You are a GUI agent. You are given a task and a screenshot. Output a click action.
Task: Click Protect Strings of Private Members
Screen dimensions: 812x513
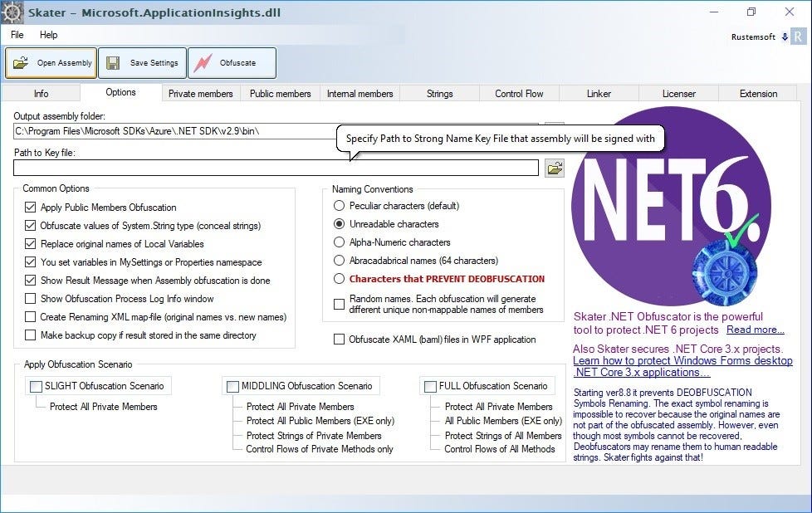(x=314, y=436)
